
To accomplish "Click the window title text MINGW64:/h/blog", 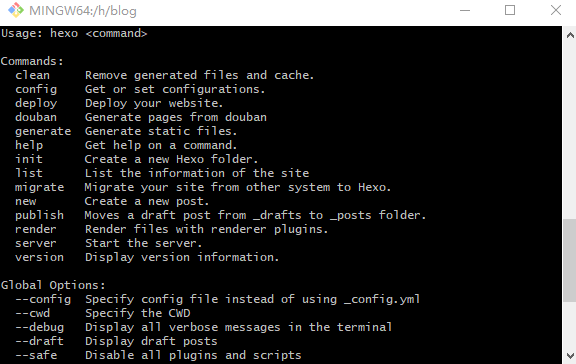I will [83, 11].
